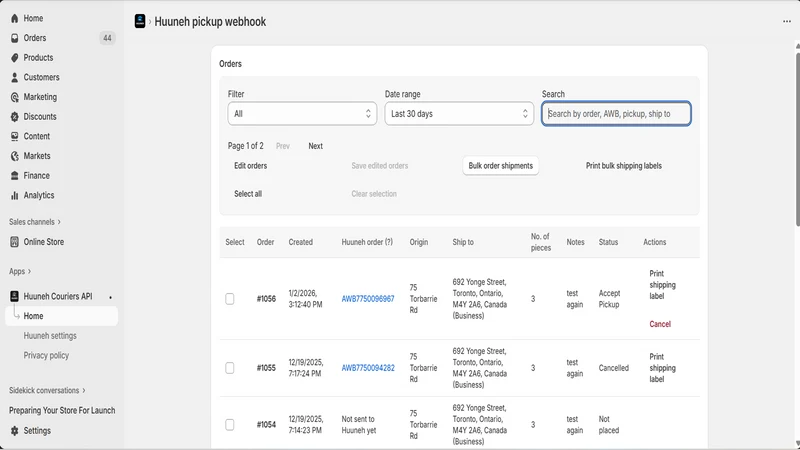
Task: Open Products in the sidebar menu
Action: (38, 58)
